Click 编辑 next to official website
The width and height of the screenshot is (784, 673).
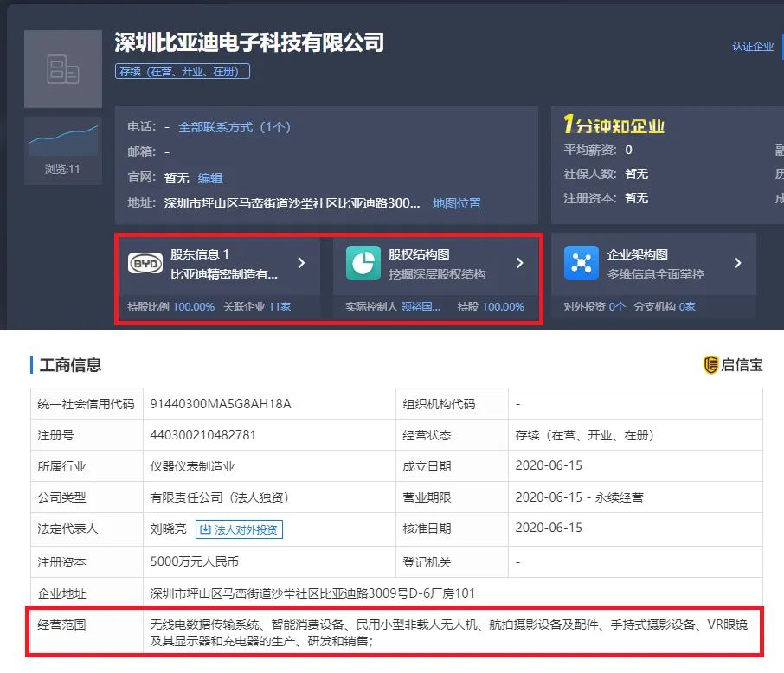pyautogui.click(x=210, y=178)
